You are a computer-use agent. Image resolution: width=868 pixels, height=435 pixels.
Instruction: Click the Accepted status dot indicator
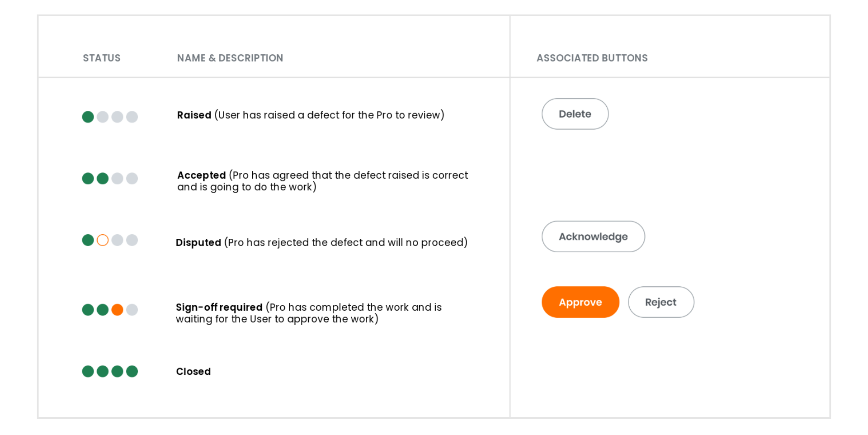click(x=110, y=178)
